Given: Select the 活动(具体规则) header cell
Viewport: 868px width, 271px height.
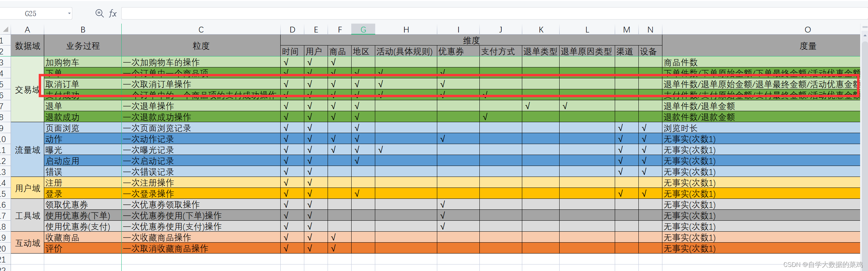Looking at the screenshot, I should (406, 51).
